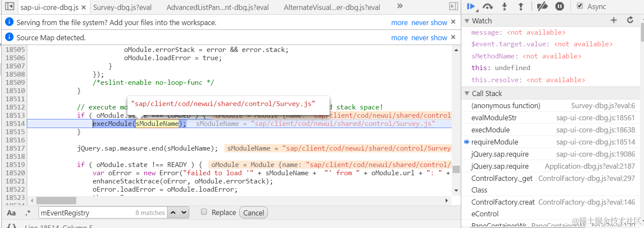Screen dimensions: 644x228
Task: Go to previous search match
Action: pos(173,212)
